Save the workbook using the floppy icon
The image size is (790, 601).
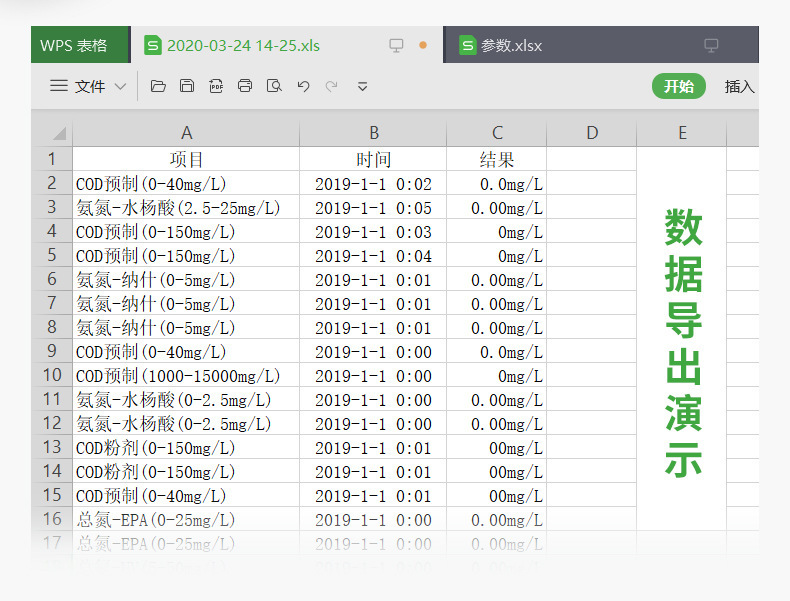click(x=187, y=86)
